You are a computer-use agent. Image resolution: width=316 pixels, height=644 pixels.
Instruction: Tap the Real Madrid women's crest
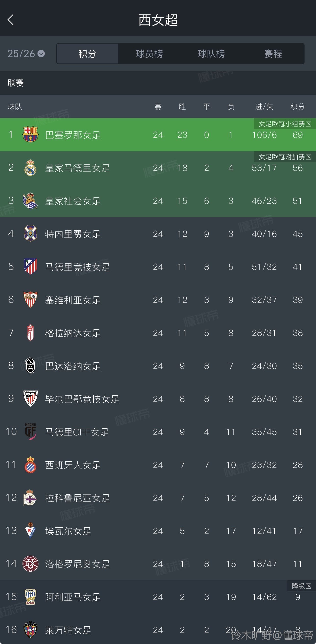(30, 167)
